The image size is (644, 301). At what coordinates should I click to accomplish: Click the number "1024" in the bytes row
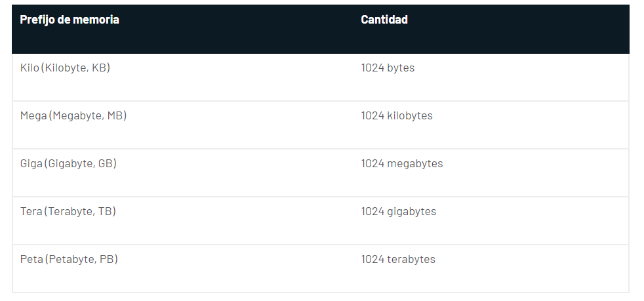tap(372, 68)
